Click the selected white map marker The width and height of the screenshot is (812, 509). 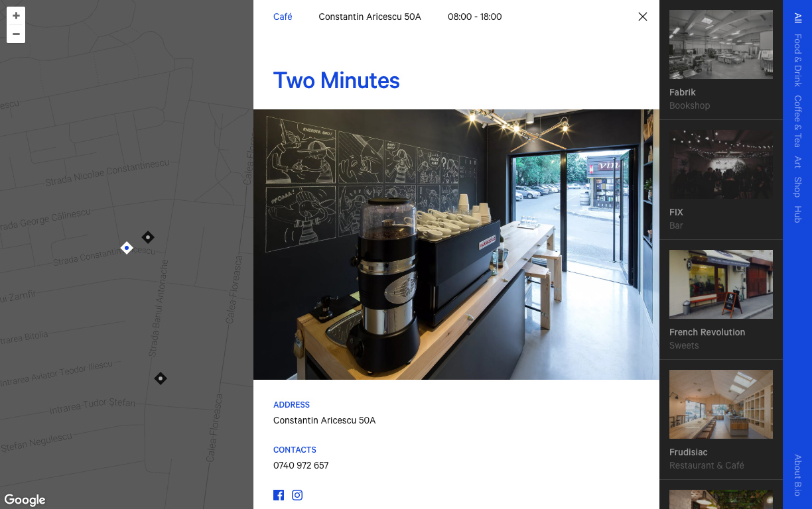pyautogui.click(x=127, y=248)
